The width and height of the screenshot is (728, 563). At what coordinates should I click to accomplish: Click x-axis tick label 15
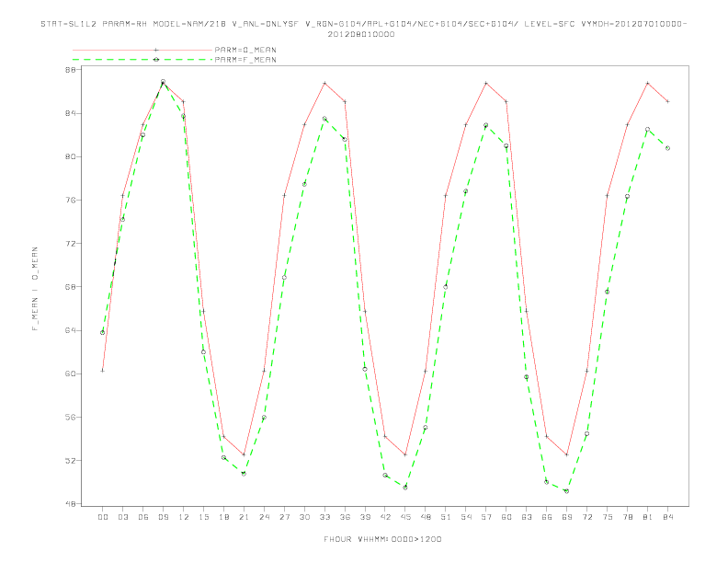click(x=203, y=517)
